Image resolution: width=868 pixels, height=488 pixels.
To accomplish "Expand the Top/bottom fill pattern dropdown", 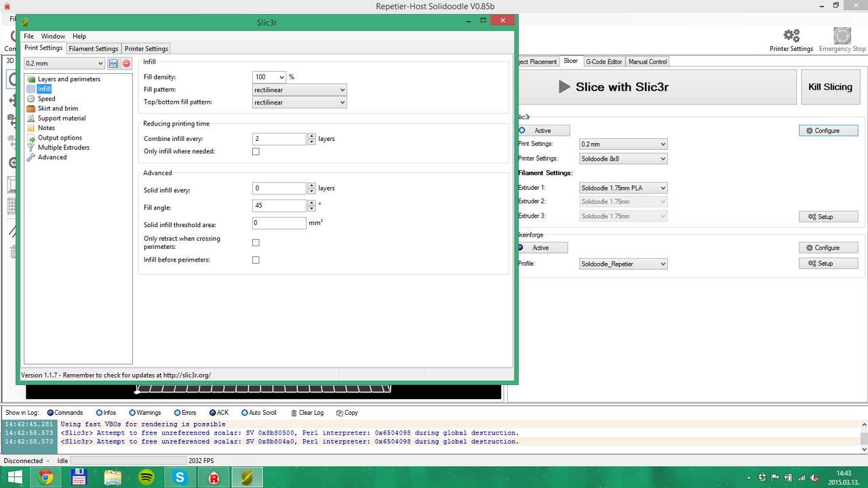I will click(x=300, y=102).
